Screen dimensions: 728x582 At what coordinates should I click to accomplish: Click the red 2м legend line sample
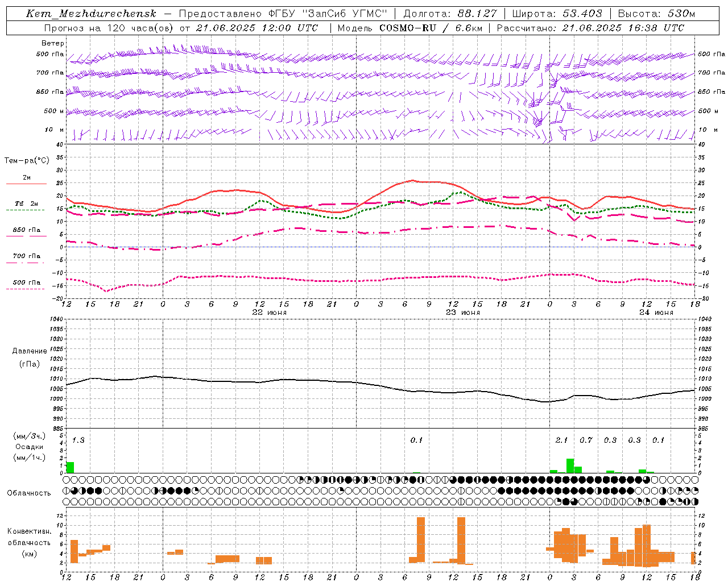26,184
